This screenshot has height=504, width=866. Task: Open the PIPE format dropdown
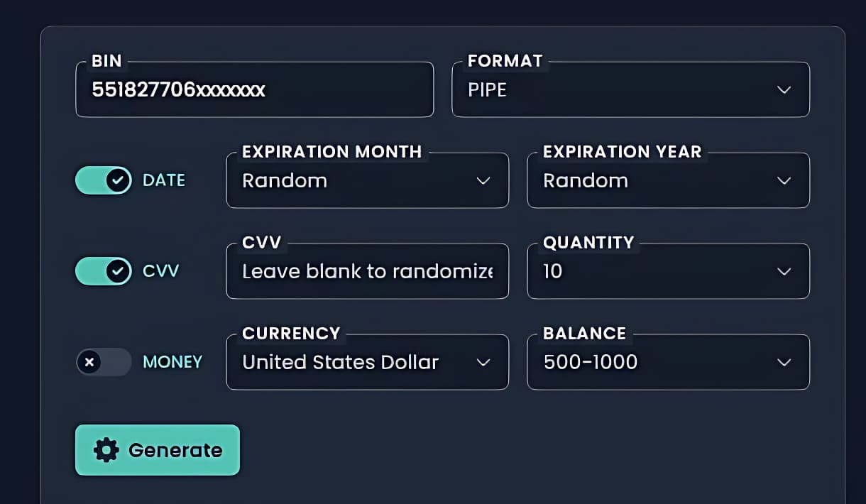618,90
